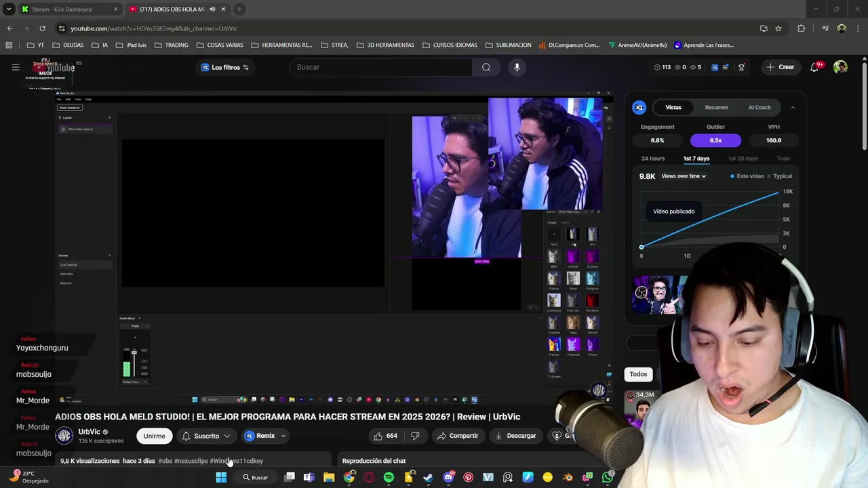The image size is (868, 488).
Task: Open the #nexusclips hashtag link
Action: coord(191,461)
